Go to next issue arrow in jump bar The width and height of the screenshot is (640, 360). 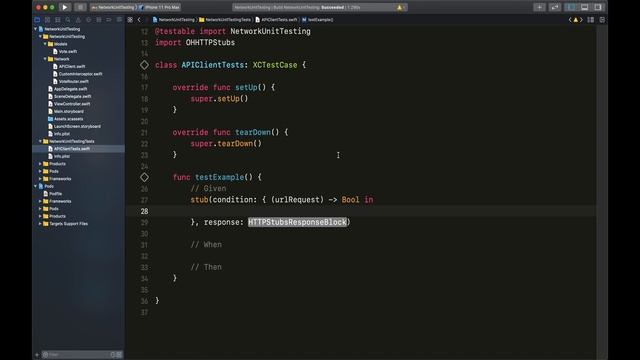click(x=581, y=20)
